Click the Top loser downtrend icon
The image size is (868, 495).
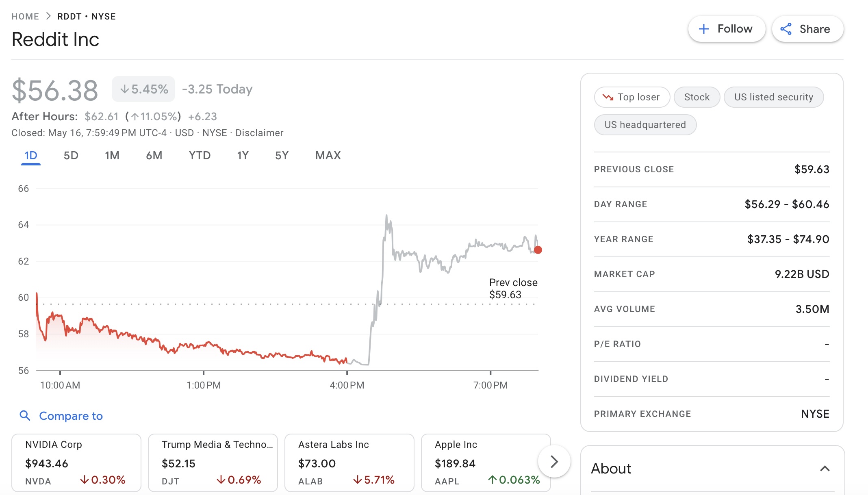pyautogui.click(x=608, y=97)
